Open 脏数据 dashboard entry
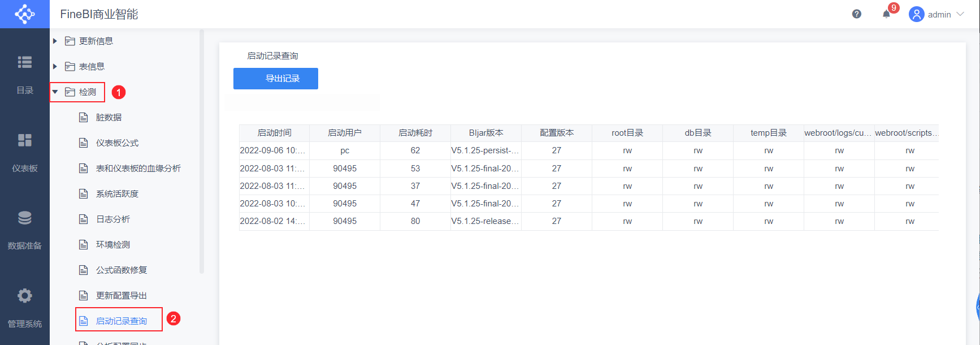Viewport: 980px width, 345px height. pyautogui.click(x=109, y=118)
